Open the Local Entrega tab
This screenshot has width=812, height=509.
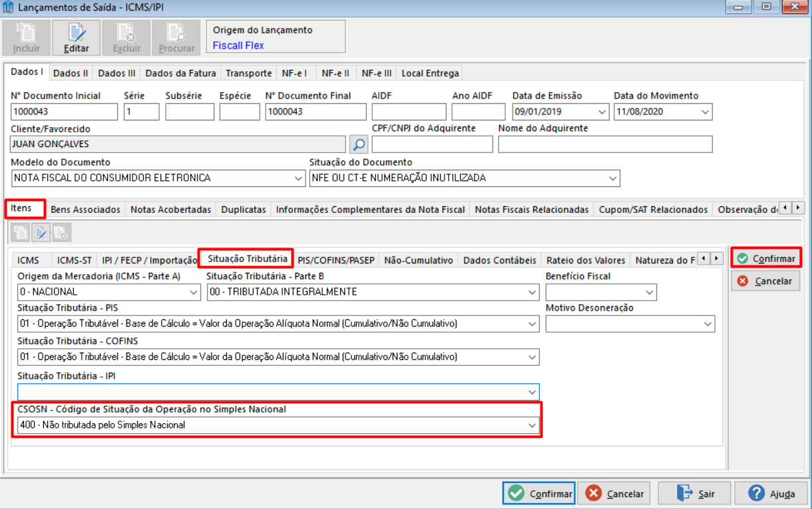click(430, 73)
